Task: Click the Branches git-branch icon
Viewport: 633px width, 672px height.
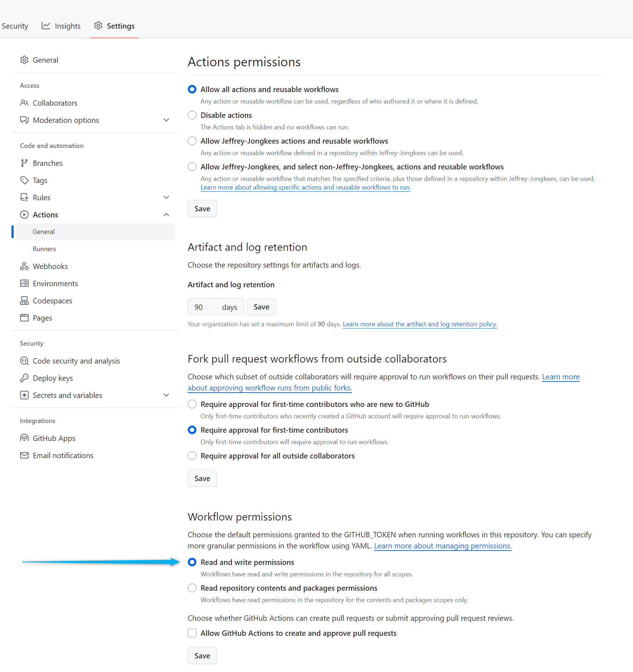Action: (x=24, y=163)
